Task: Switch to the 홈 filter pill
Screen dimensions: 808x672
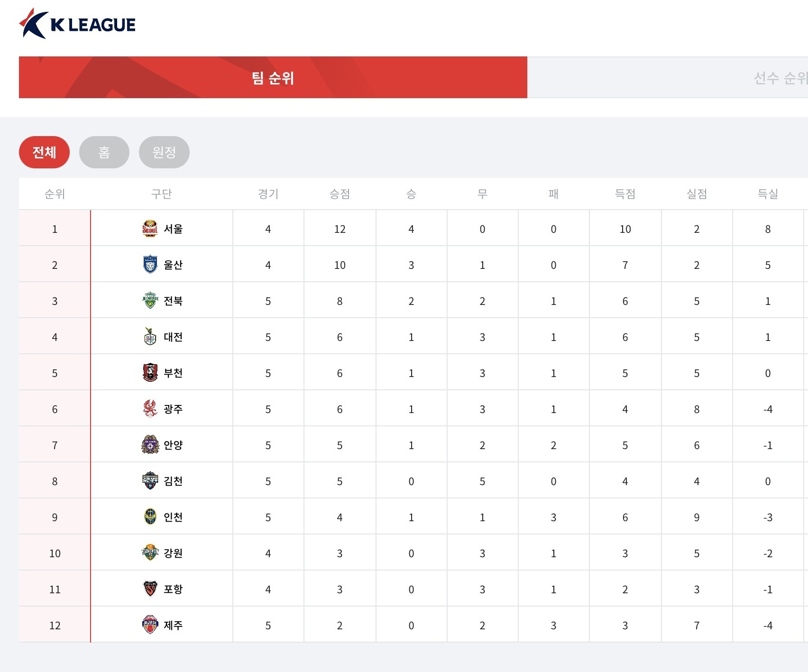Action: [104, 152]
